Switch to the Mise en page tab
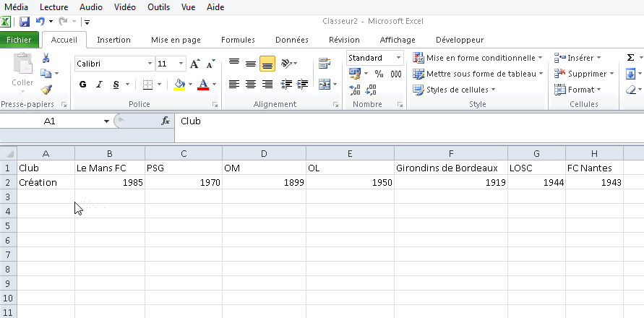The image size is (644, 318). click(x=176, y=40)
